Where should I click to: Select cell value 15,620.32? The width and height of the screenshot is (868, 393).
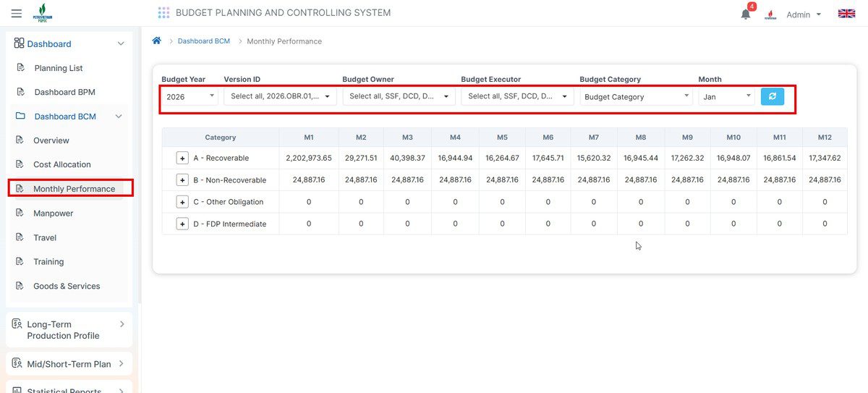click(x=593, y=158)
